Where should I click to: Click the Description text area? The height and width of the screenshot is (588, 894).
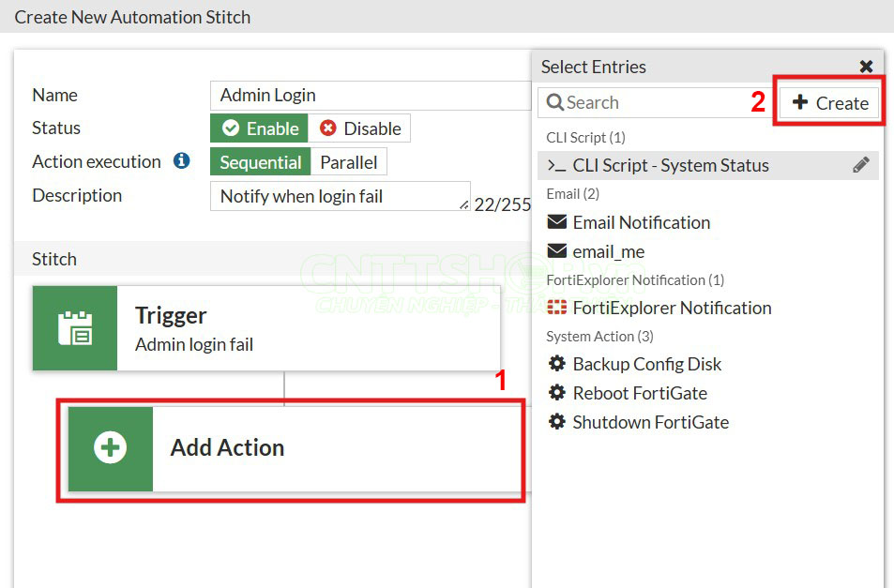coord(338,196)
